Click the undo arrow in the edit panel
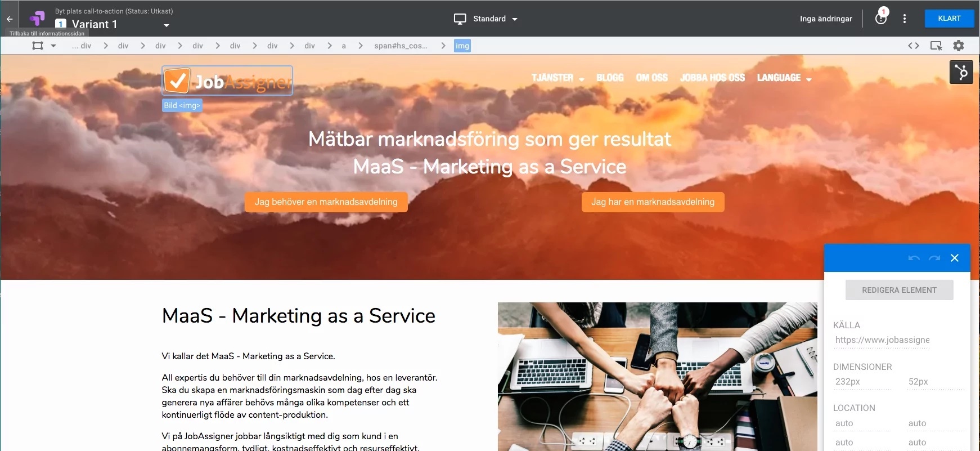The width and height of the screenshot is (980, 451). (914, 258)
